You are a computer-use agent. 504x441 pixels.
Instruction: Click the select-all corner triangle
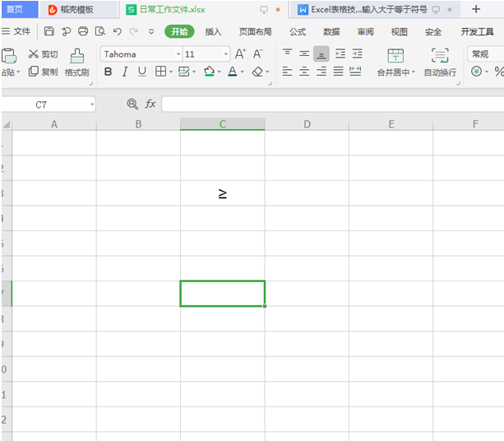click(7, 124)
